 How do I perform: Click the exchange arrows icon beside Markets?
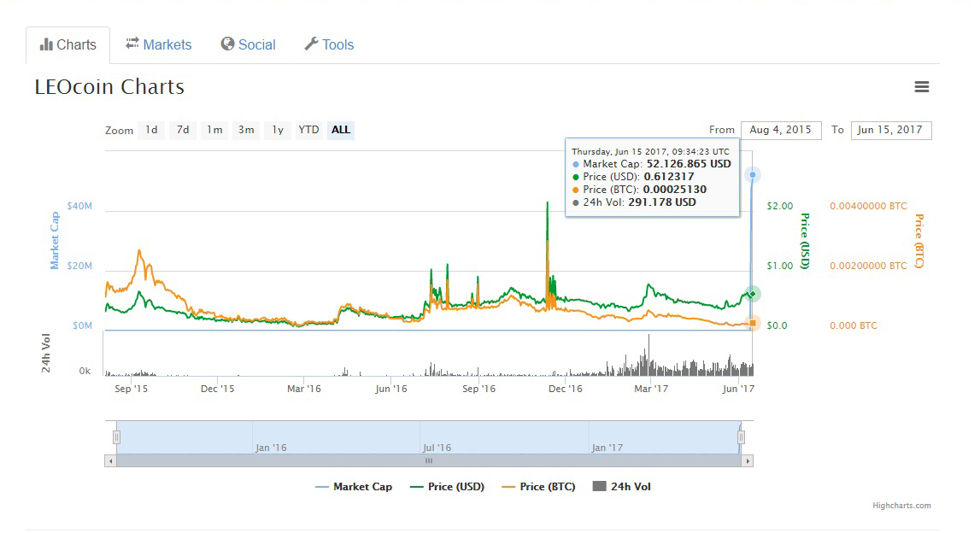(132, 43)
